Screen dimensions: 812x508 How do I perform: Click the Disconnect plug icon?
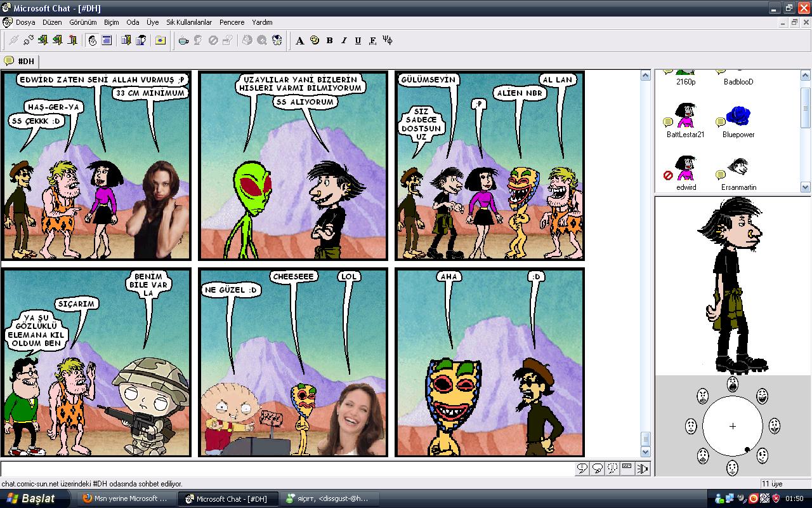[x=28, y=40]
